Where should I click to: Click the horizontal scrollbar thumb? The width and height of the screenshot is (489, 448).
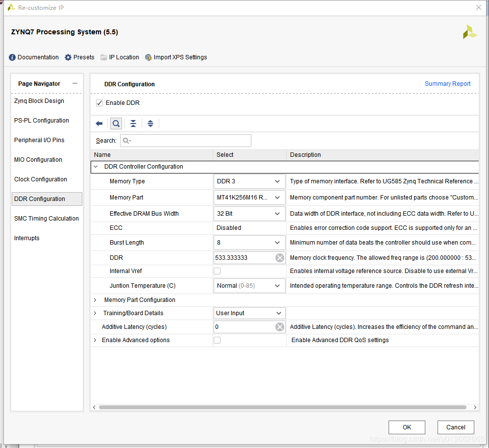coord(283,407)
